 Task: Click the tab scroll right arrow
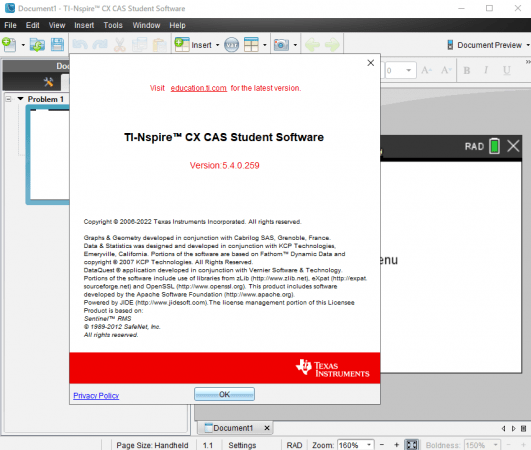pos(514,429)
